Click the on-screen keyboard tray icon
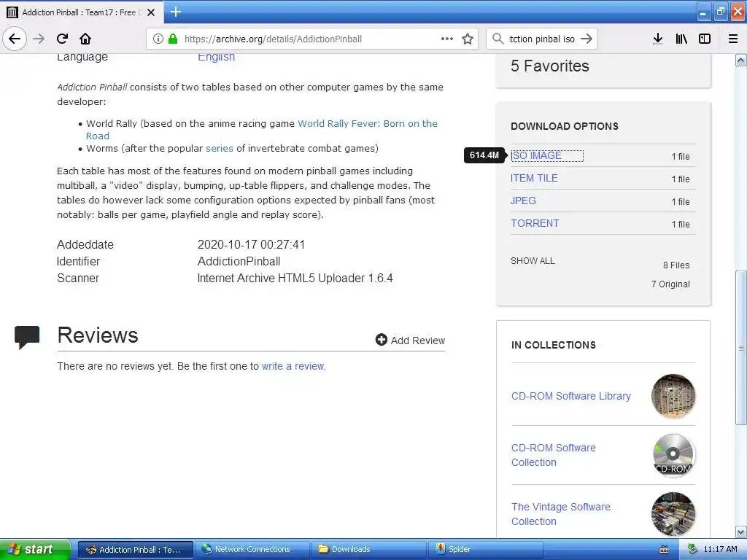The width and height of the screenshot is (747, 560). 663,550
